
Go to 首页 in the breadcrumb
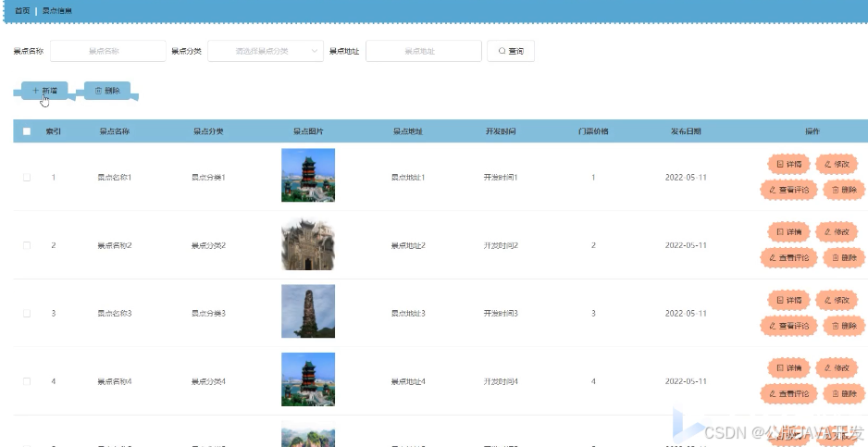(22, 10)
